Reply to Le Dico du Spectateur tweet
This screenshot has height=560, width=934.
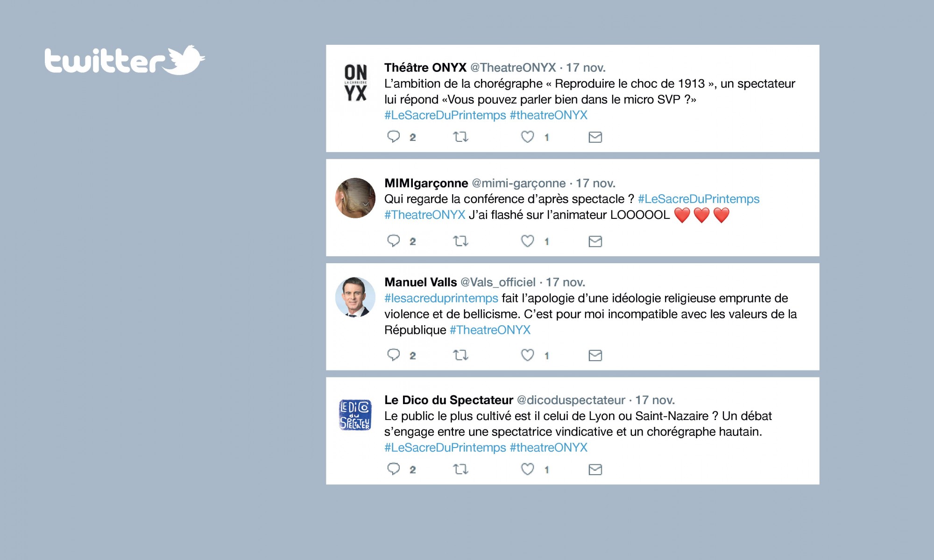[x=394, y=469]
